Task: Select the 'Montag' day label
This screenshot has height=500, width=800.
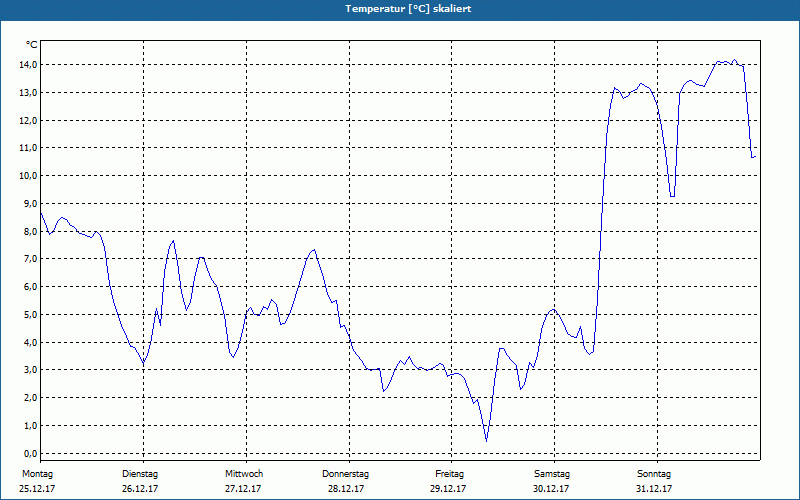Action: 37,474
